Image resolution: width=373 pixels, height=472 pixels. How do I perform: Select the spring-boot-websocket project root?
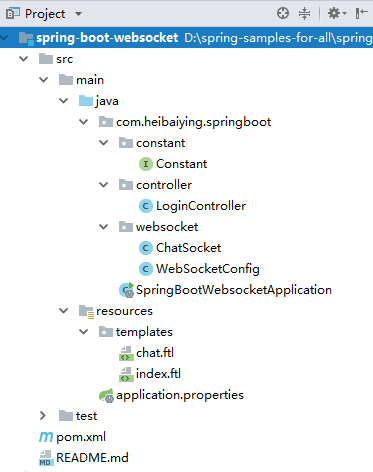point(186,38)
